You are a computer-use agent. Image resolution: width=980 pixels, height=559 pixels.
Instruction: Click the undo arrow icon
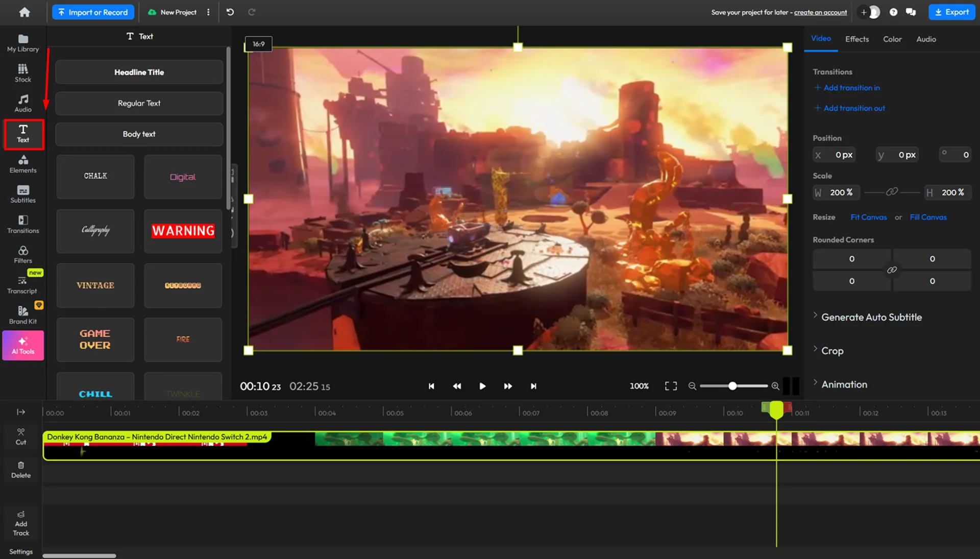pyautogui.click(x=230, y=12)
